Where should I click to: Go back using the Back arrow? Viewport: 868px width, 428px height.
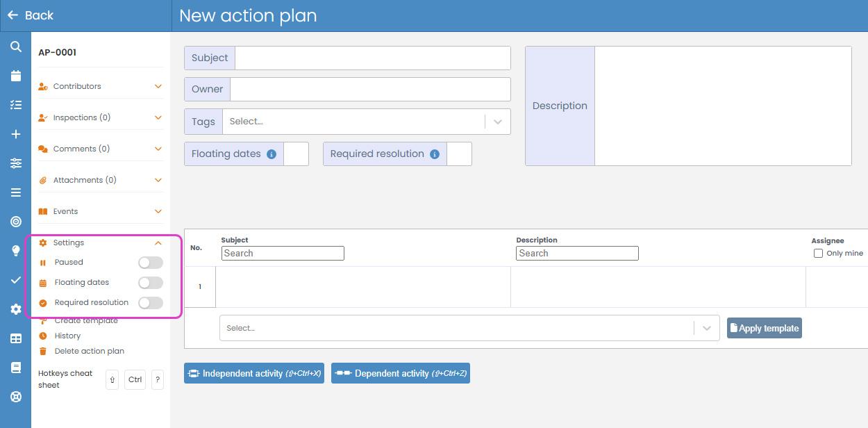point(12,15)
